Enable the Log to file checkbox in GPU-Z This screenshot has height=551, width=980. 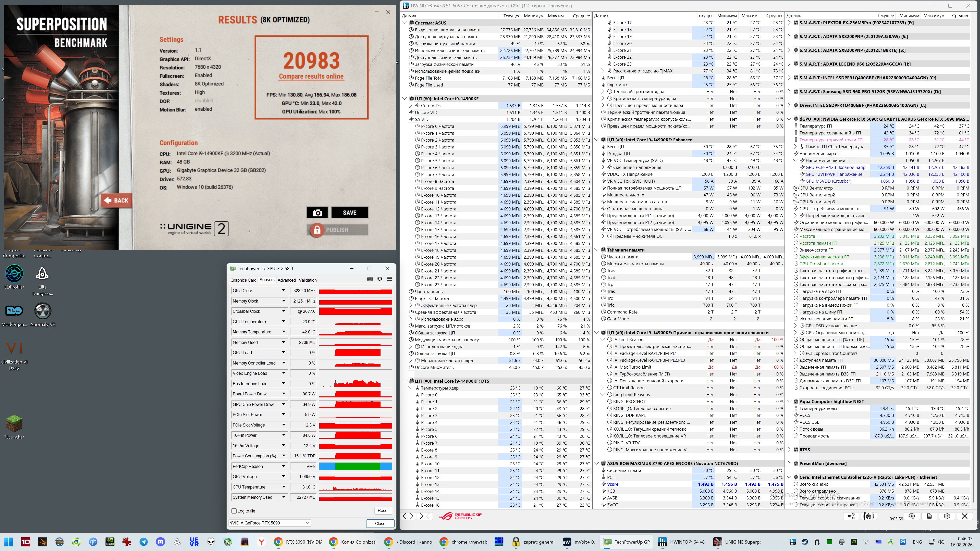coord(234,511)
